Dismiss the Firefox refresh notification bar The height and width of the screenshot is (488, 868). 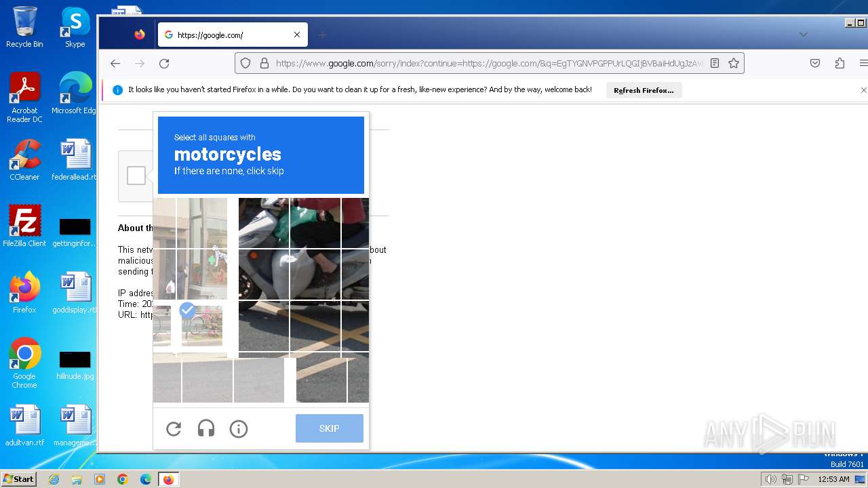pos(863,89)
